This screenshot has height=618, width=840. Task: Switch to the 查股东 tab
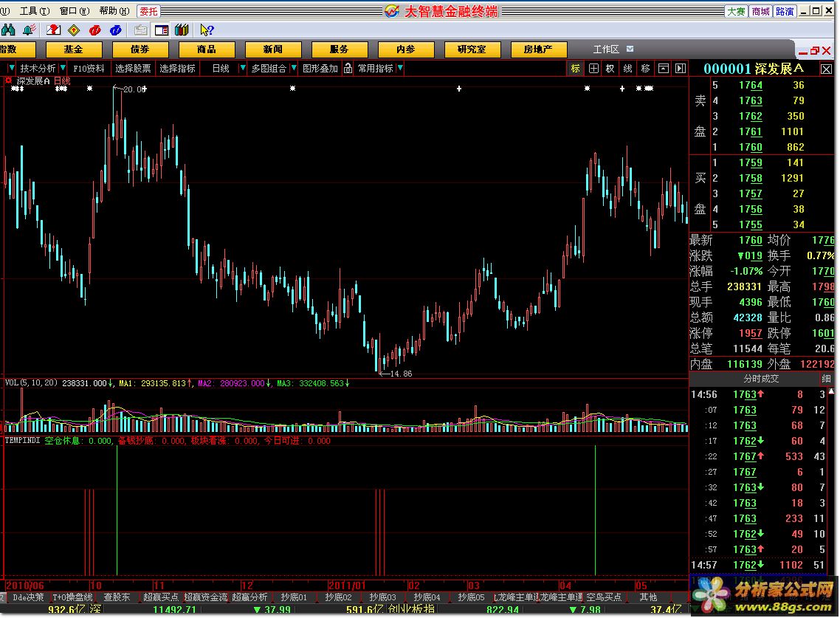point(117,597)
